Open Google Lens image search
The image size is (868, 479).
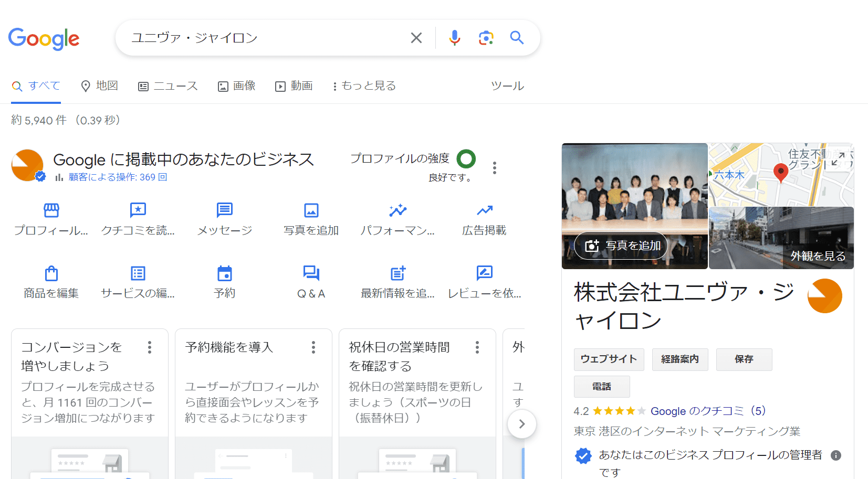click(486, 38)
